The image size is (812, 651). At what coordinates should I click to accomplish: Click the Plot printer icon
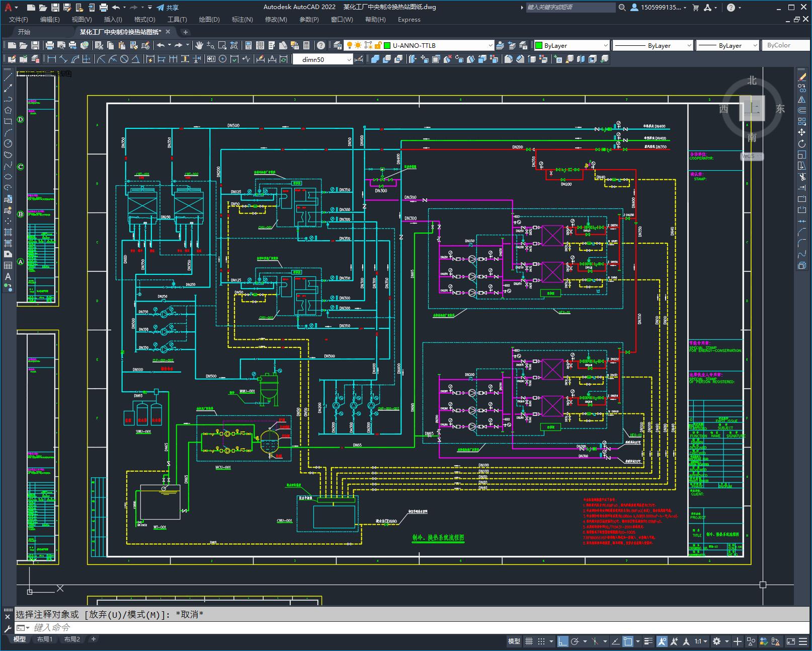pos(50,45)
